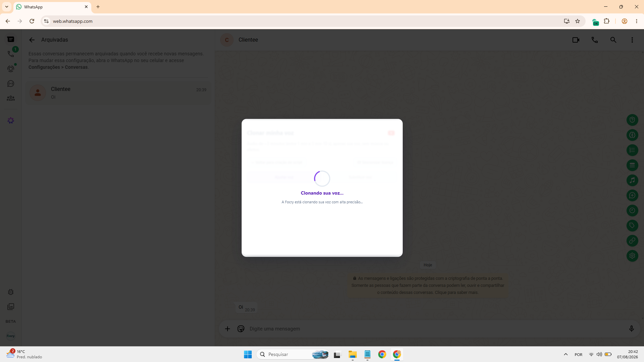Screen dimensions: 644x362
Task: Select the WhatsApp browser tab
Action: tap(52, 7)
